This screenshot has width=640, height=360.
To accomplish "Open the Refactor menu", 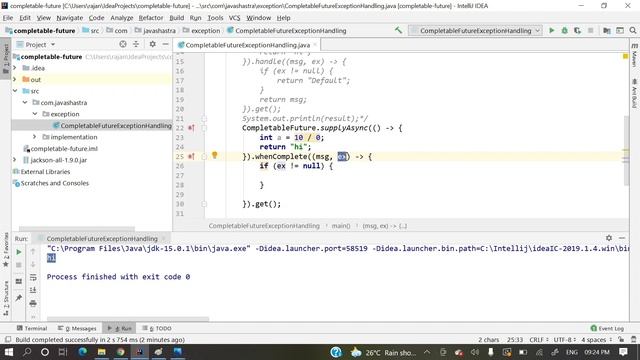I will point(151,18).
